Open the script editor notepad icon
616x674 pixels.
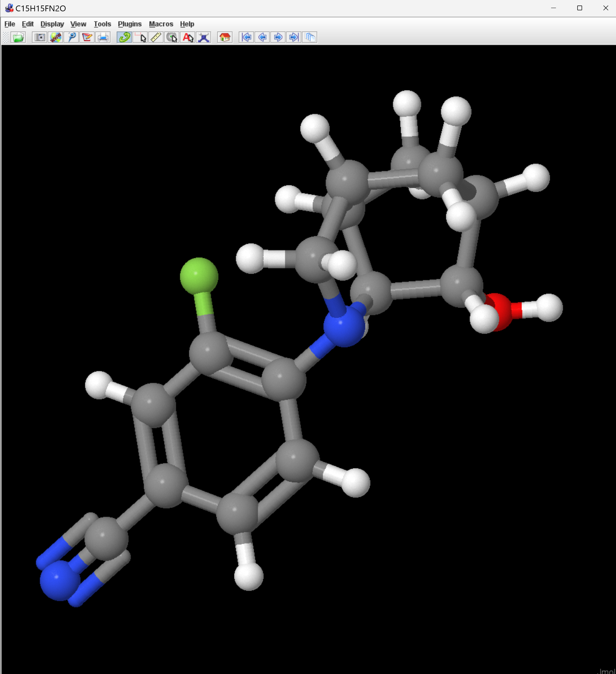click(87, 37)
